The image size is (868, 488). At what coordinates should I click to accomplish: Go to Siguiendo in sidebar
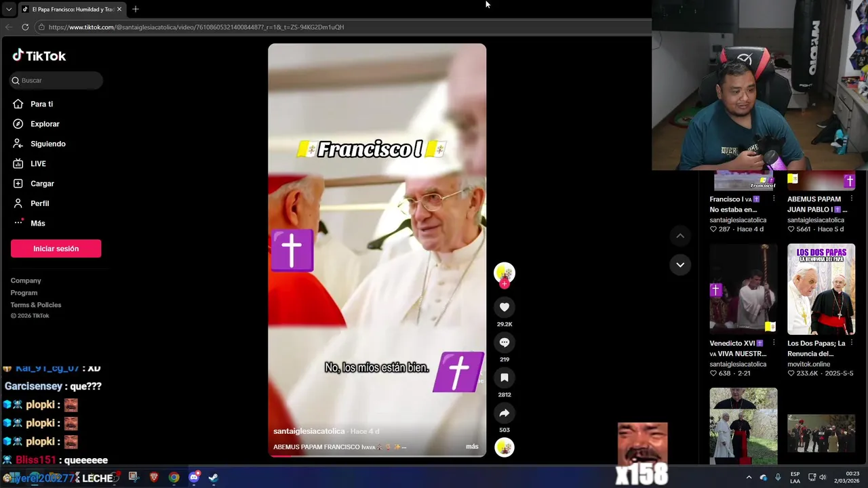(x=39, y=144)
